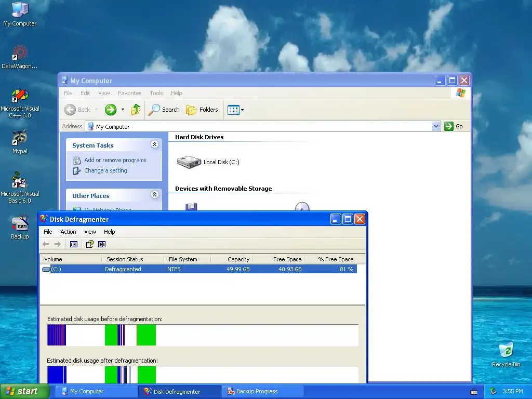Open Microsoft Visual Basic 6.0 shortcut
This screenshot has width=532, height=399.
pos(20,188)
